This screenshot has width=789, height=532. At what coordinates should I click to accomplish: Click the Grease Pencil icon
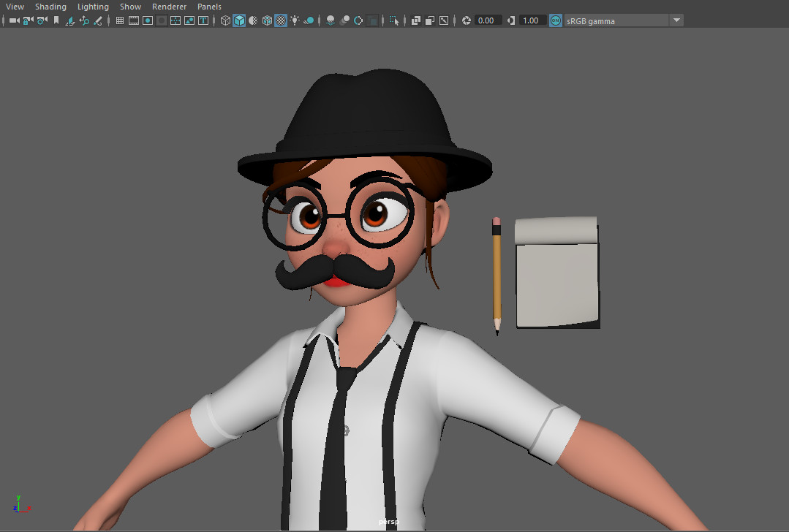point(98,20)
